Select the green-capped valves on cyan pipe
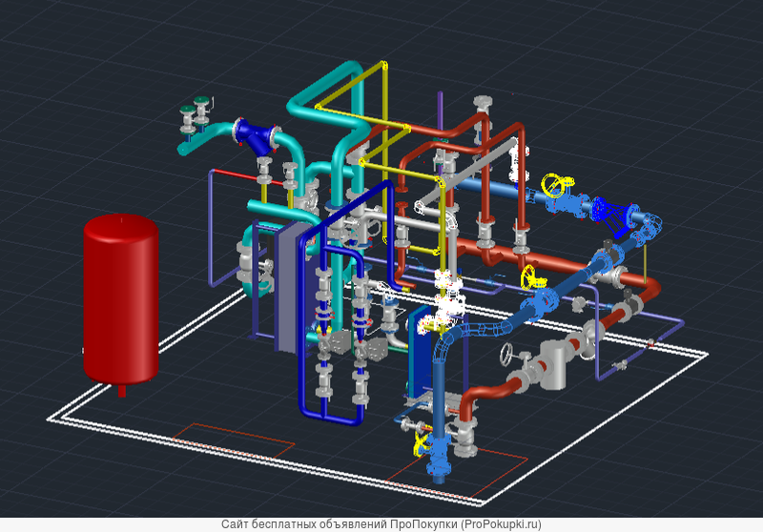Image resolution: width=763 pixels, height=532 pixels. (196, 114)
